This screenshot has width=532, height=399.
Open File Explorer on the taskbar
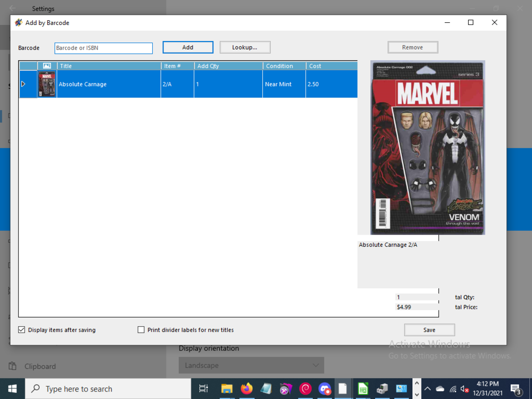[x=227, y=389]
